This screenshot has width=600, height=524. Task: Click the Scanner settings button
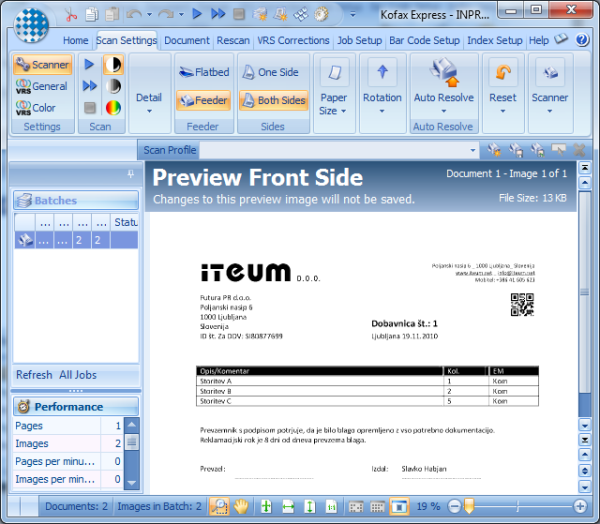tap(42, 65)
